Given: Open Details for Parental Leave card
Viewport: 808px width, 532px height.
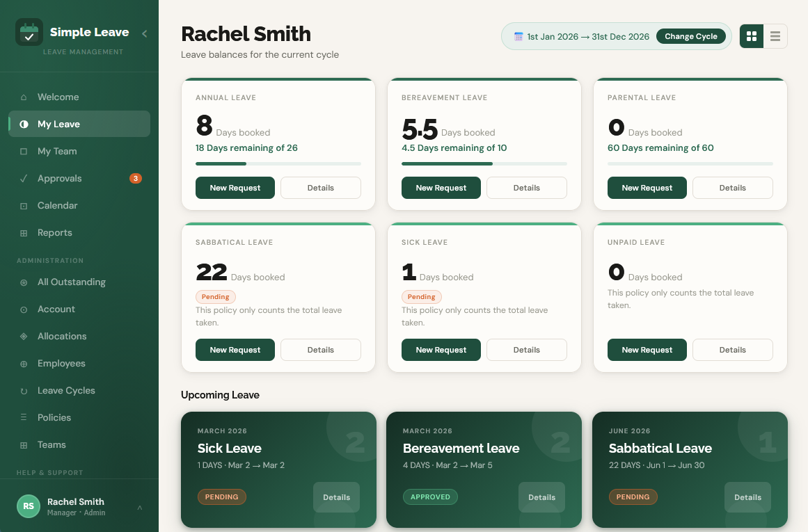Looking at the screenshot, I should tap(732, 188).
